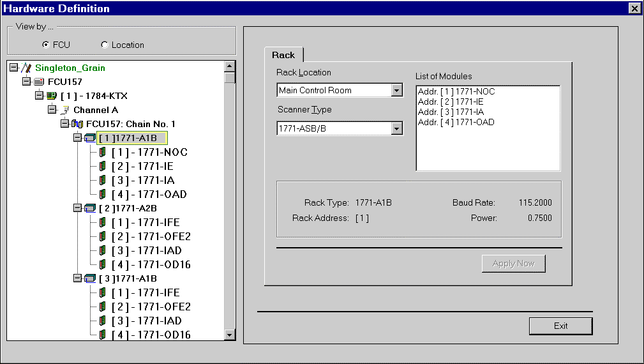Click the [2]1771-A2B rack icon
The width and height of the screenshot is (644, 364).
click(90, 208)
